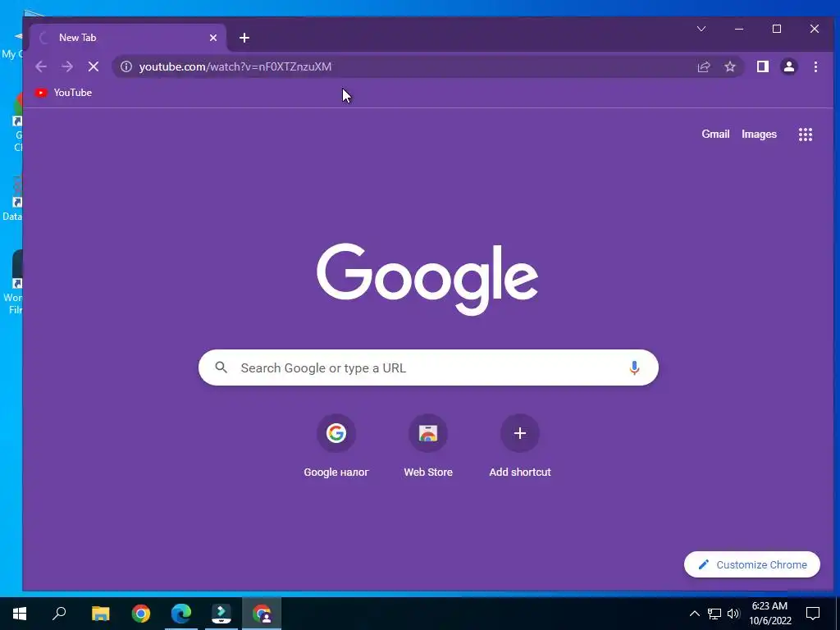Open the Google apps grid
840x630 pixels.
coord(806,135)
